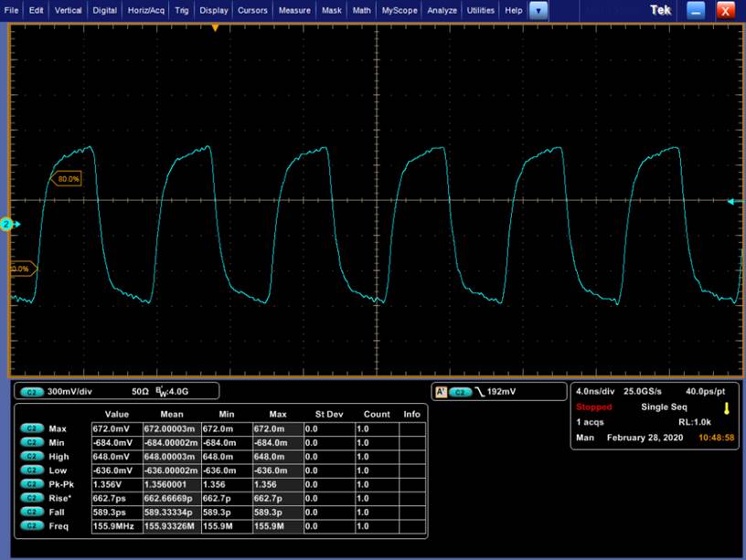Click the trigger level arrow on right edge
The width and height of the screenshot is (746, 560).
tap(733, 202)
